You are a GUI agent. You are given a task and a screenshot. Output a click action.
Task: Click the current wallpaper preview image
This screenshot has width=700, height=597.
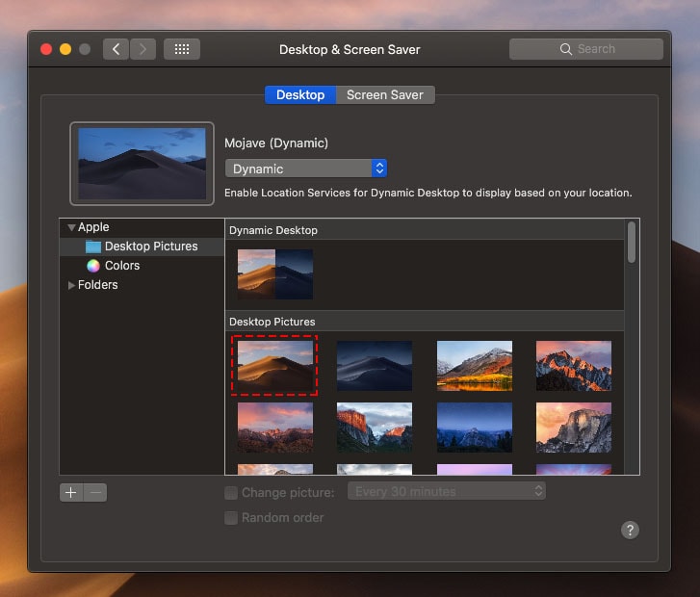point(142,164)
